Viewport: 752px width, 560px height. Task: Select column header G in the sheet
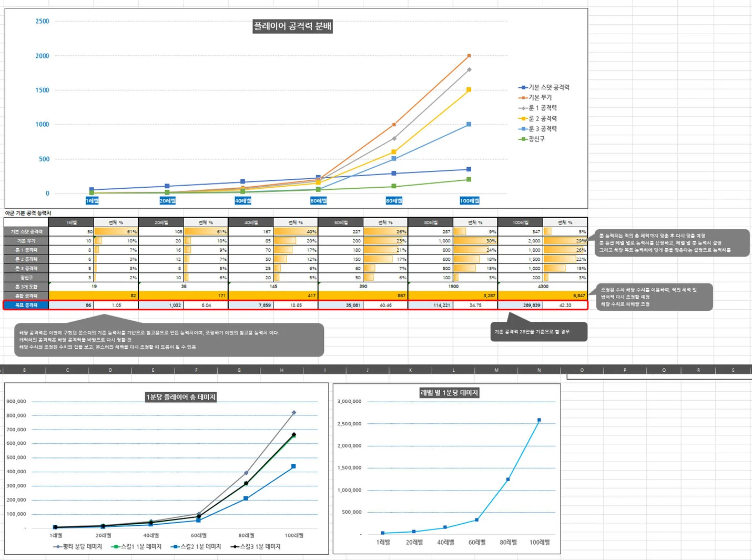coord(239,370)
